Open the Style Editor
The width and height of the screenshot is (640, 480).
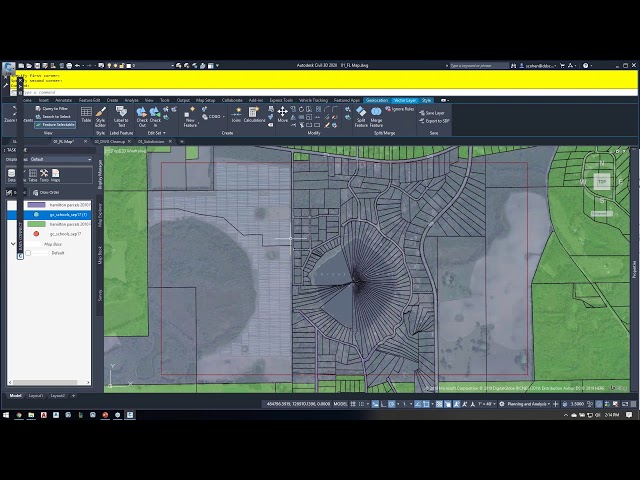pos(100,117)
